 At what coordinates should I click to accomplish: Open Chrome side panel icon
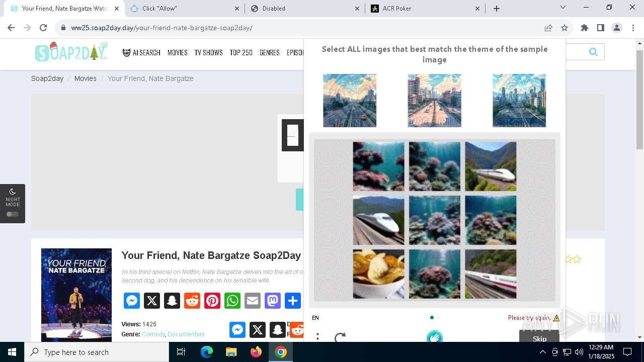pos(601,28)
